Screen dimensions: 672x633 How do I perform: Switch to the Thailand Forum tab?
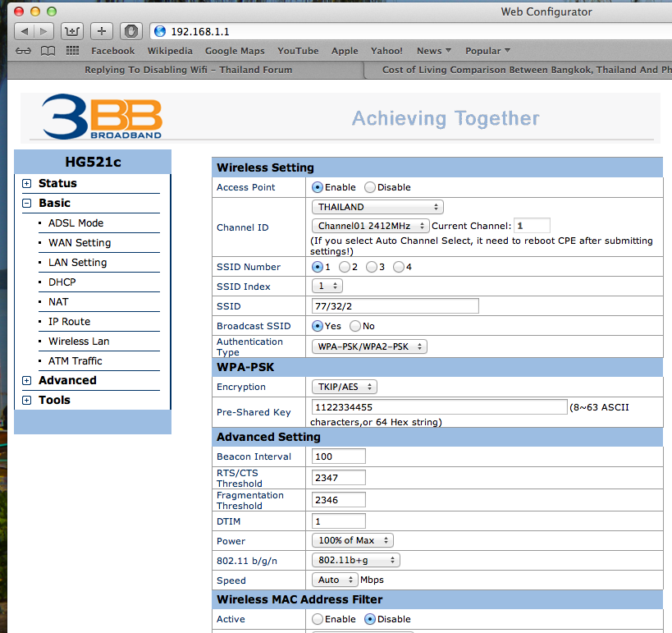tap(188, 70)
